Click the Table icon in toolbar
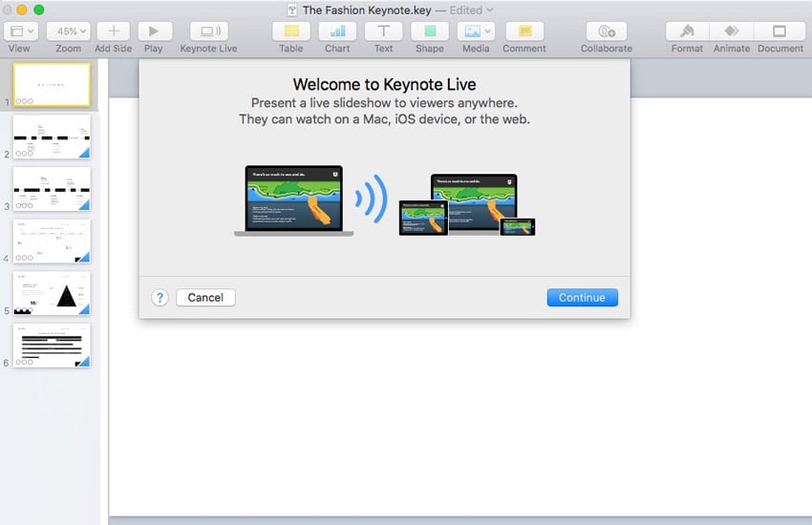 tap(291, 31)
